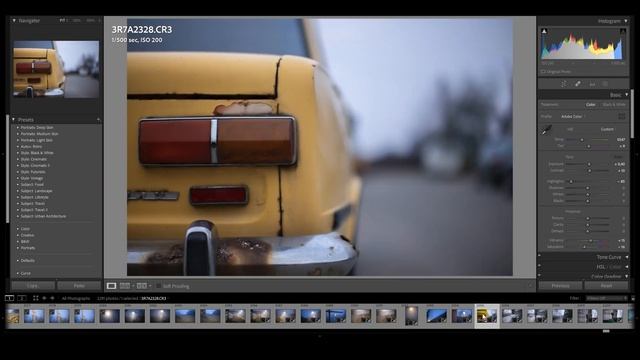640x360 pixels.
Task: Set Treatment to Black & White
Action: pos(614,104)
